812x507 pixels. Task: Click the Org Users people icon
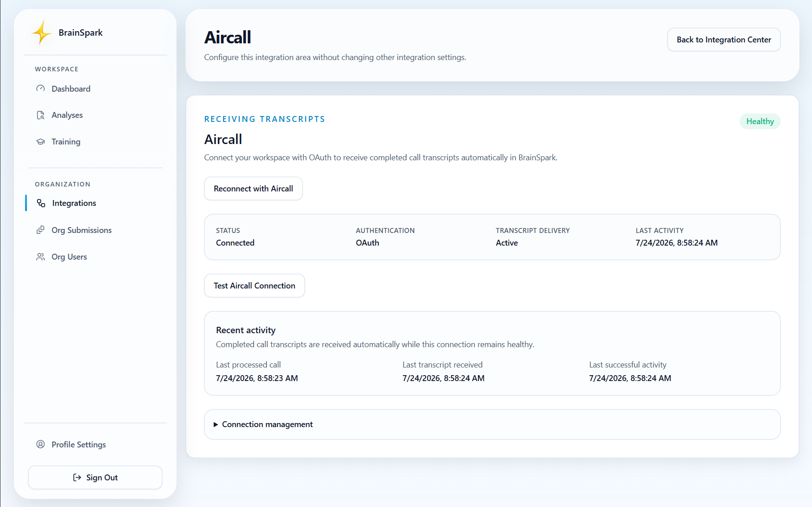coord(41,257)
